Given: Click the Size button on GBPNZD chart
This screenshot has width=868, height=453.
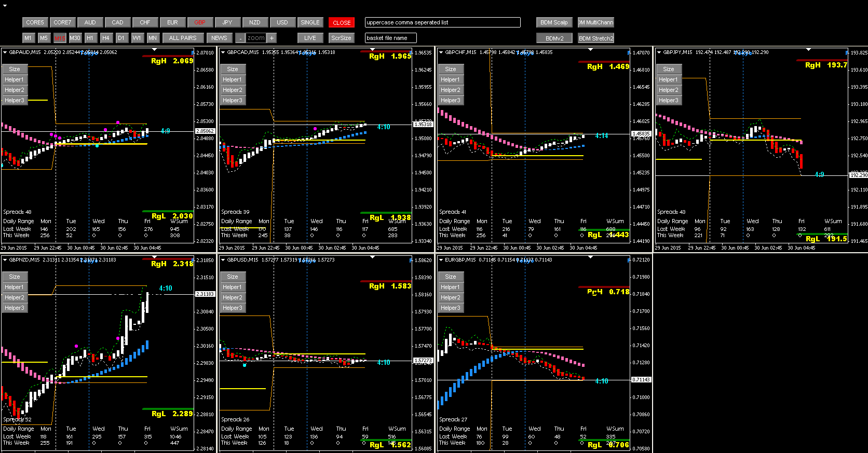Looking at the screenshot, I should coord(15,277).
